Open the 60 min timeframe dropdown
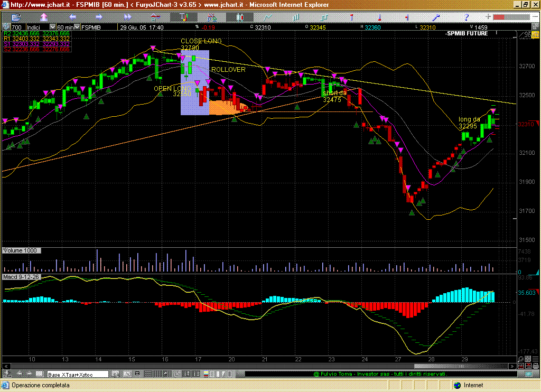541x392 pixels. [77, 27]
